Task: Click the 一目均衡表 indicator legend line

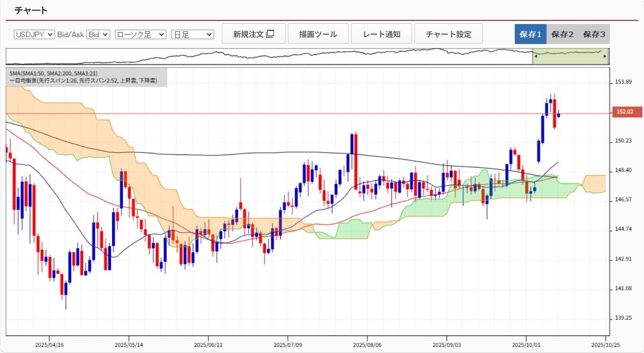Action: click(83, 81)
